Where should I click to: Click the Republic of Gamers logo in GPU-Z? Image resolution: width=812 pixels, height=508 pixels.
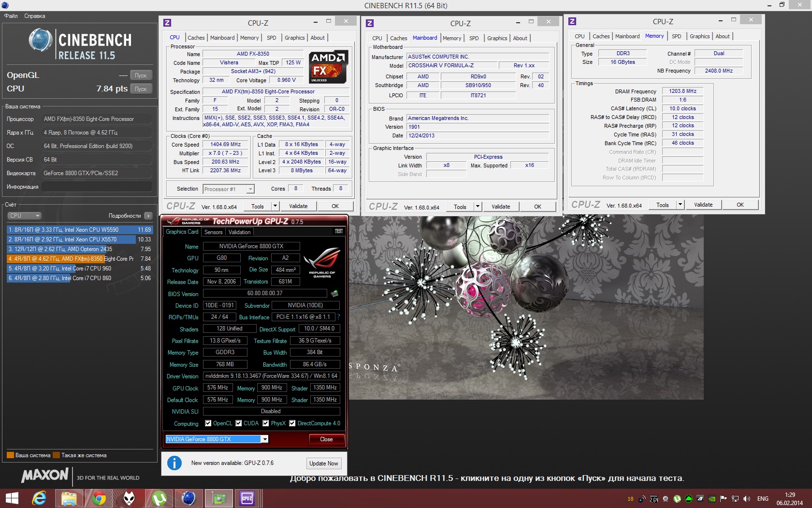point(322,263)
